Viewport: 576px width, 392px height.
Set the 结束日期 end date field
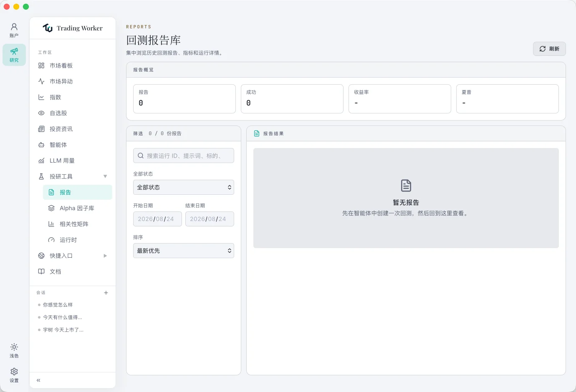click(210, 219)
